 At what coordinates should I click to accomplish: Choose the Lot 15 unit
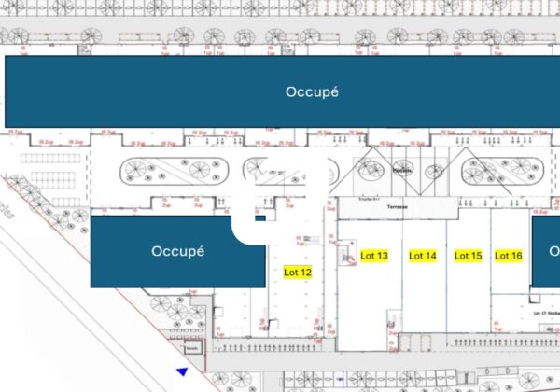[468, 255]
